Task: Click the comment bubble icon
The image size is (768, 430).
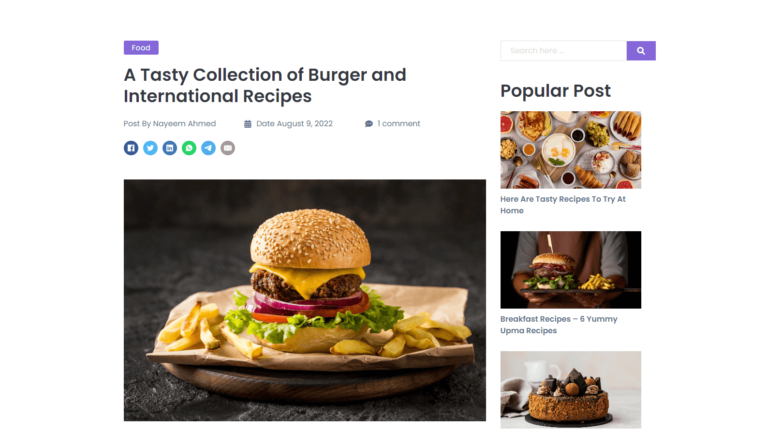Action: pyautogui.click(x=369, y=124)
